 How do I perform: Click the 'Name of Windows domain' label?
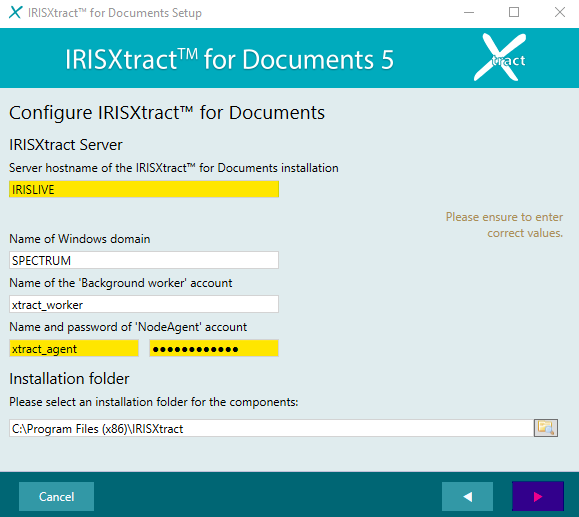click(x=80, y=239)
